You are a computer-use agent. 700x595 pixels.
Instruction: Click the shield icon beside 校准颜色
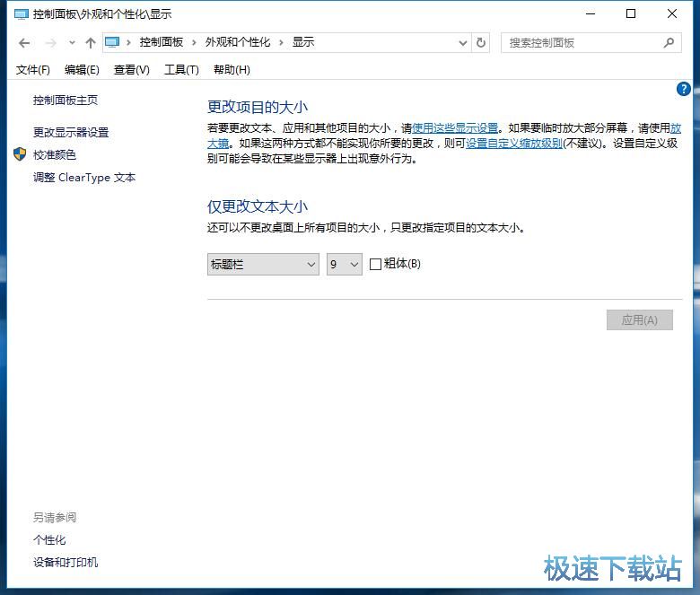(20, 154)
